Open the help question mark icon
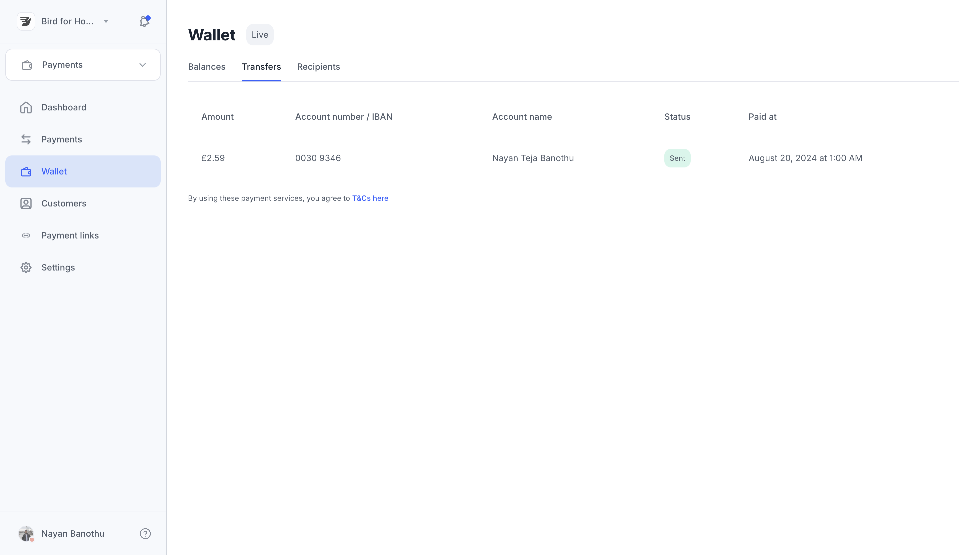980x555 pixels. click(145, 534)
